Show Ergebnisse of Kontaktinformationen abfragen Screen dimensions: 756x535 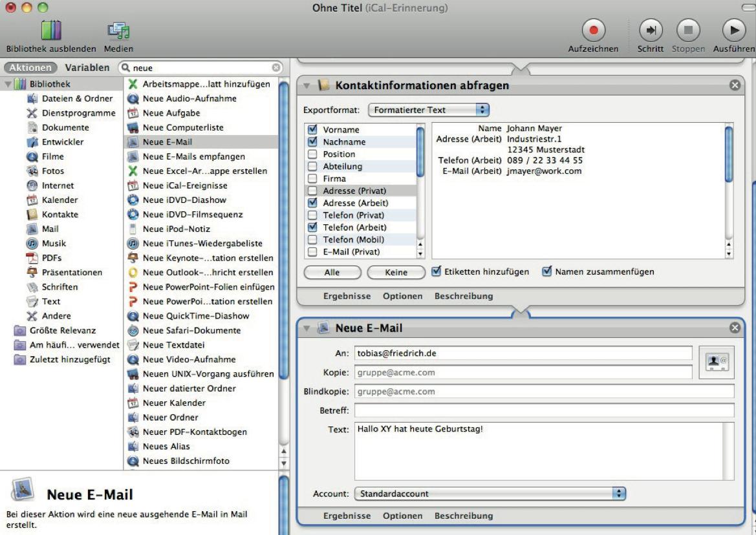pos(347,296)
